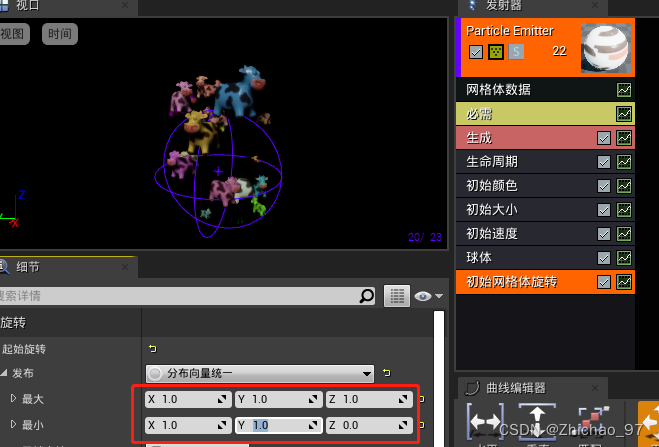659x447 pixels.
Task: Disable the 初始大小 module checkbox
Action: [604, 210]
